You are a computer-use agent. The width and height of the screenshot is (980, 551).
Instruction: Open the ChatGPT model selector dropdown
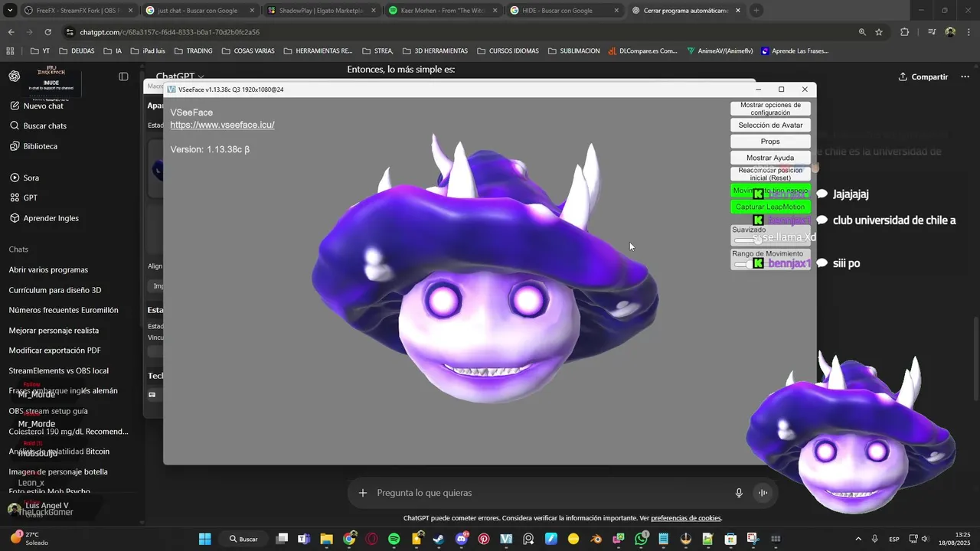click(x=180, y=77)
